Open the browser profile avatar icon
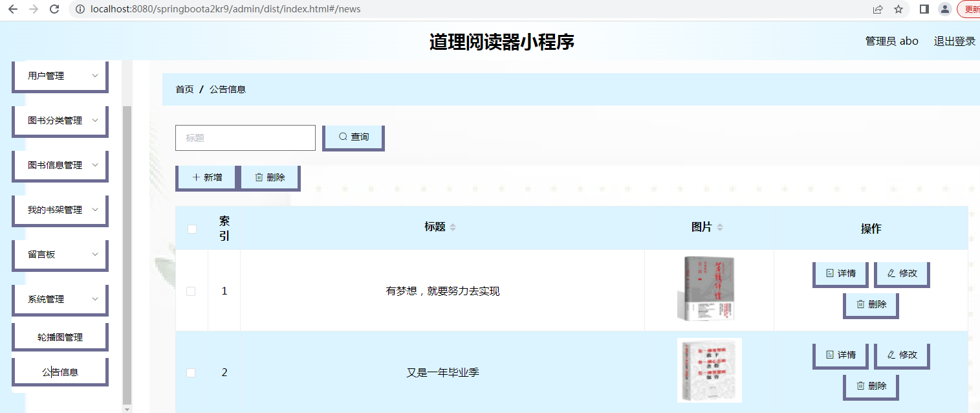This screenshot has height=413, width=980. 945,9
